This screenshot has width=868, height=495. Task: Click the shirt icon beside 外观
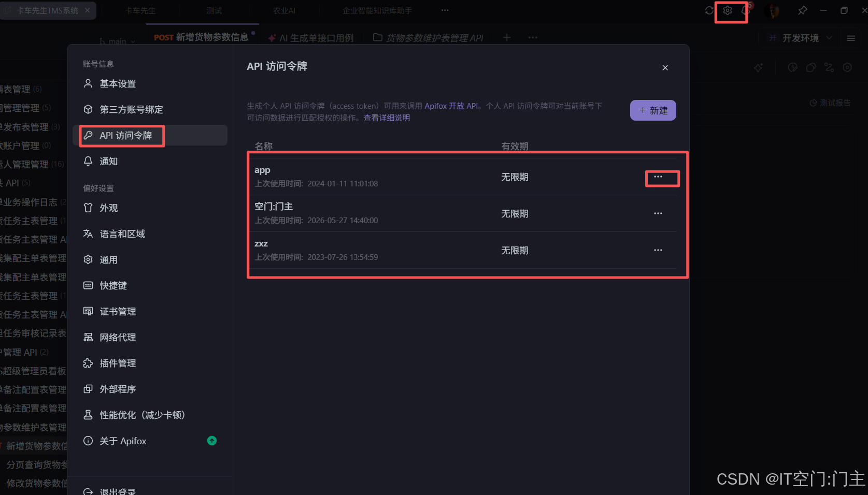click(88, 208)
